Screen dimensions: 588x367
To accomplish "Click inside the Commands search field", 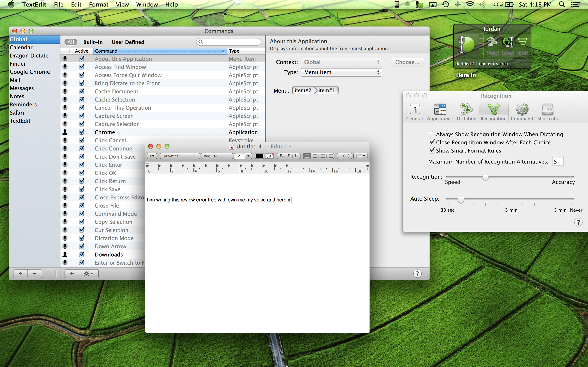I will (x=228, y=42).
